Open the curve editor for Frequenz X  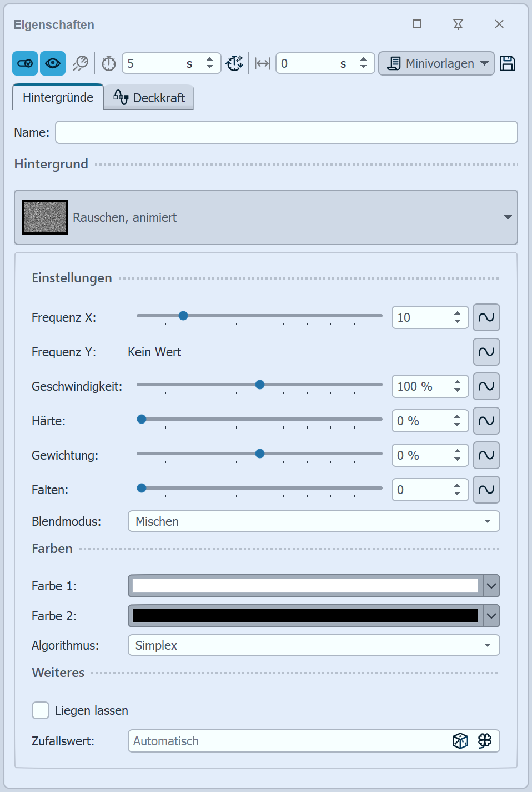pos(486,317)
